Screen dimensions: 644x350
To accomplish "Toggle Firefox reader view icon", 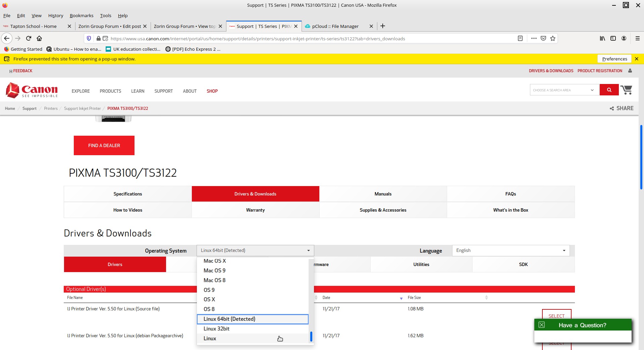I will [520, 38].
